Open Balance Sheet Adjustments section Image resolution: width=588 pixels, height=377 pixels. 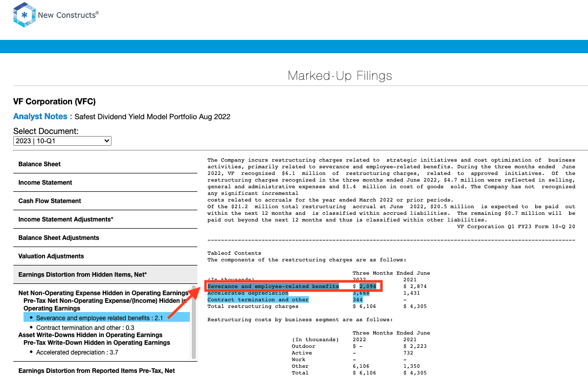[x=105, y=237]
